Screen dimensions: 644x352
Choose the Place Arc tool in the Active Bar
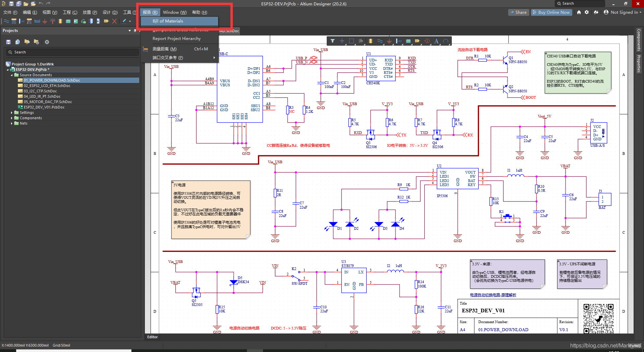(x=446, y=41)
